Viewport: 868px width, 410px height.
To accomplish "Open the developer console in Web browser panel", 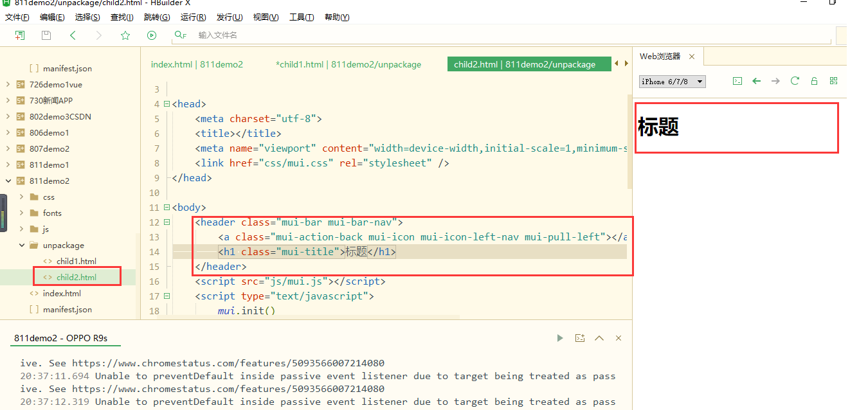I will click(x=737, y=81).
